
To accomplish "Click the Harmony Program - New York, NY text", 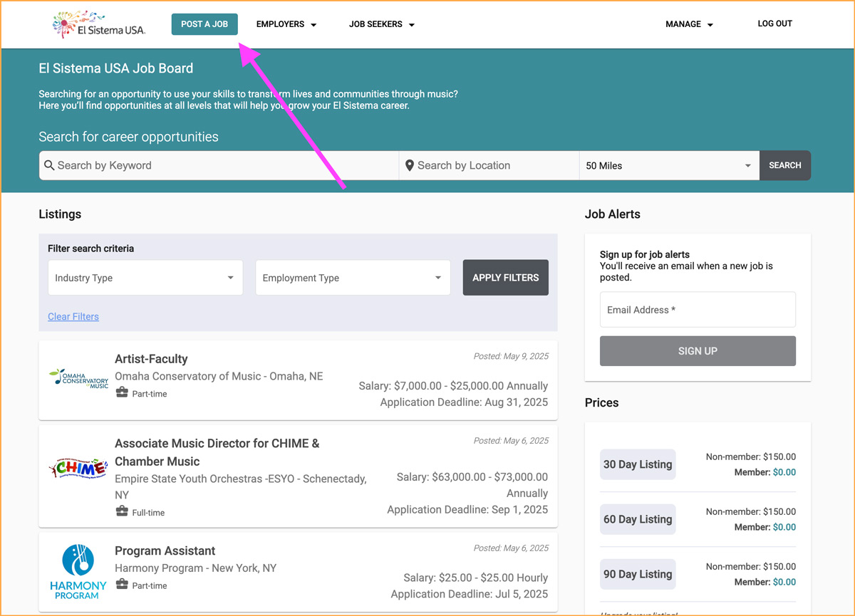I will coord(195,568).
